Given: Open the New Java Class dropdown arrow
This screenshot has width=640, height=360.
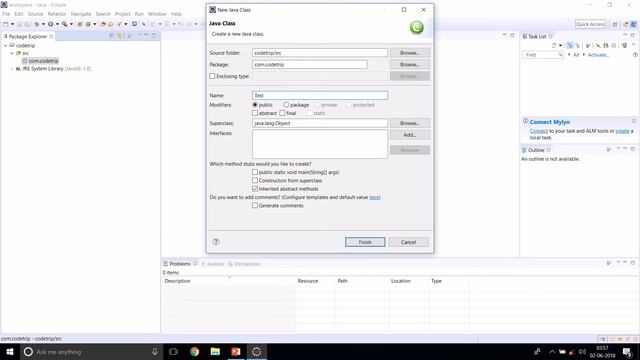Looking at the screenshot, I should tap(95, 24).
